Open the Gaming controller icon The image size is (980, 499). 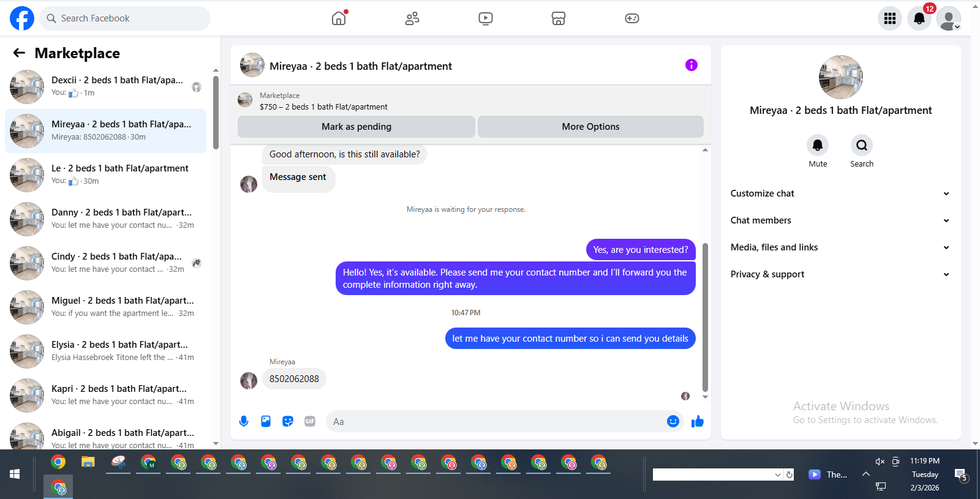coord(632,18)
